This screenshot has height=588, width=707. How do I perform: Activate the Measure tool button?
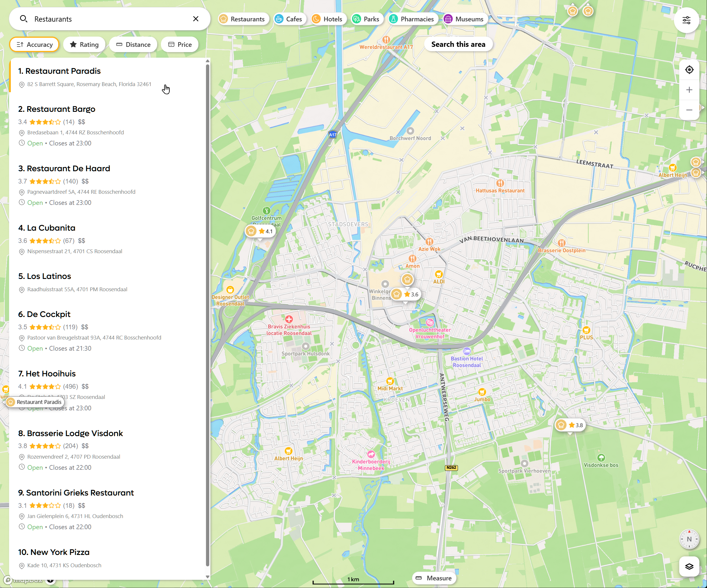[x=434, y=578]
